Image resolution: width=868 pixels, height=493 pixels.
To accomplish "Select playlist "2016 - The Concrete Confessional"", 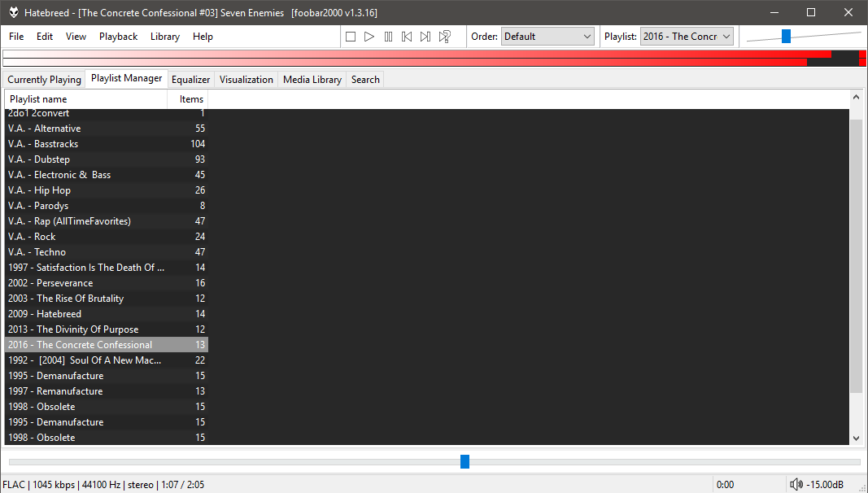I will coord(107,345).
